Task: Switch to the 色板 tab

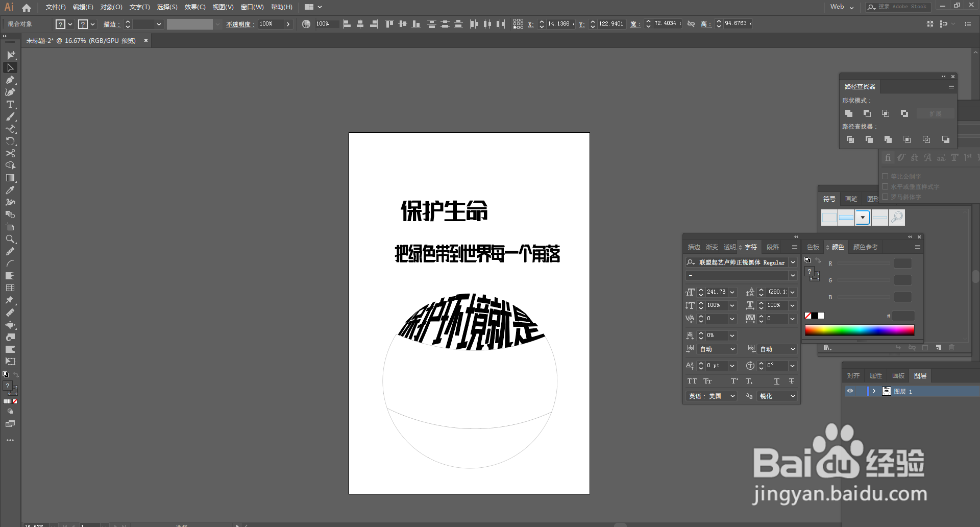Action: click(813, 247)
